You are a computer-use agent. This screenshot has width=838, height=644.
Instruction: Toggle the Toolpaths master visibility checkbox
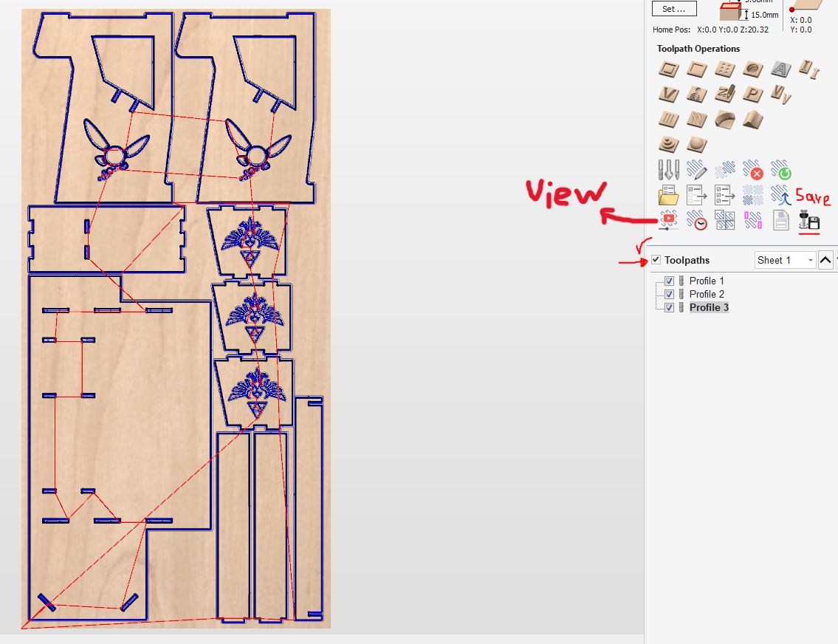pyautogui.click(x=656, y=260)
